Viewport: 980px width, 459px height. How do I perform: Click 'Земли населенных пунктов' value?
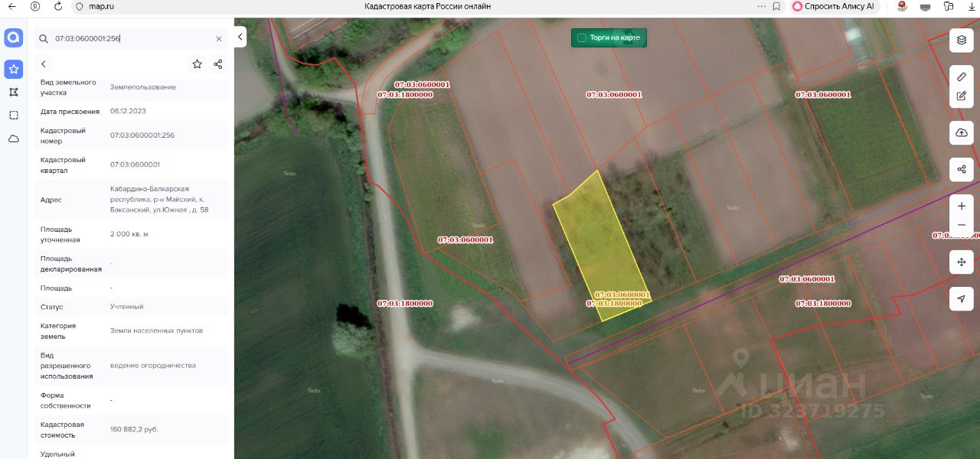(157, 330)
